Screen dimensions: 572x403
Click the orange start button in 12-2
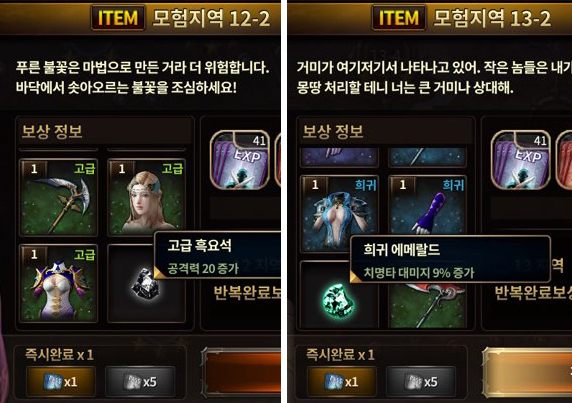[241, 372]
